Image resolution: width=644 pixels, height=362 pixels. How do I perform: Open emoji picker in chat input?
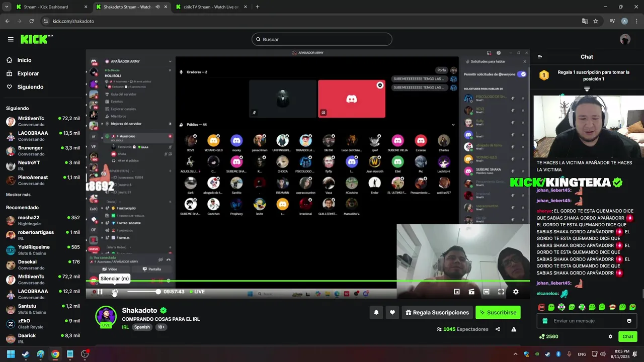pos(629,321)
